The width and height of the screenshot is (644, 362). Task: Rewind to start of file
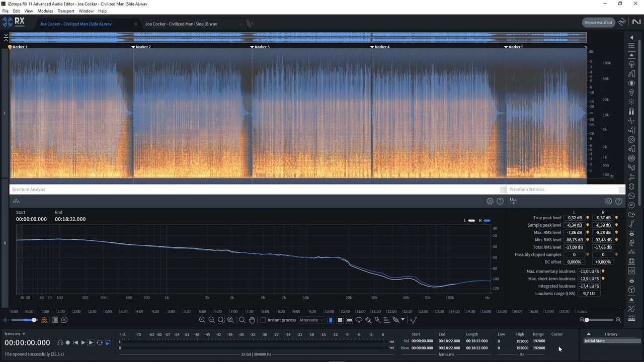click(x=75, y=342)
